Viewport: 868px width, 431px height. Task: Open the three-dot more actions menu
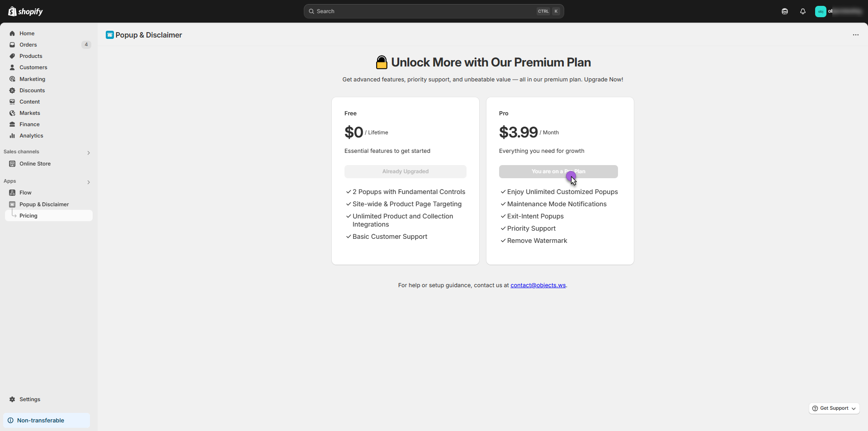(x=856, y=35)
